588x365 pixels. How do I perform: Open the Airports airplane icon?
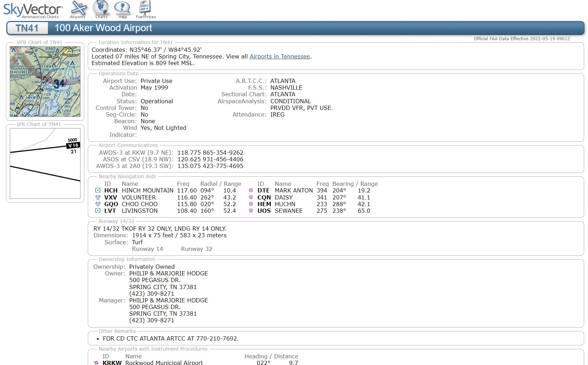[78, 8]
